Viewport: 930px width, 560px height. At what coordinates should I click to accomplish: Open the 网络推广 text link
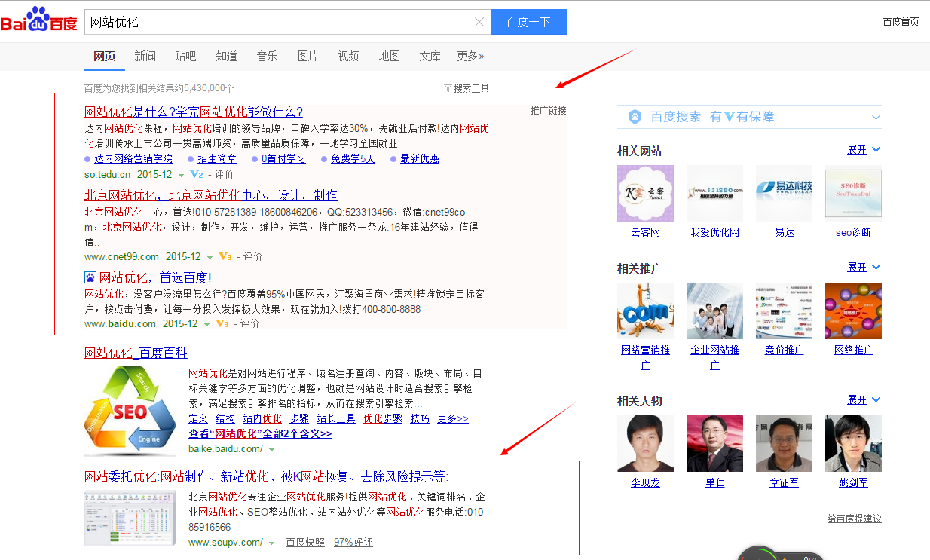pyautogui.click(x=853, y=350)
